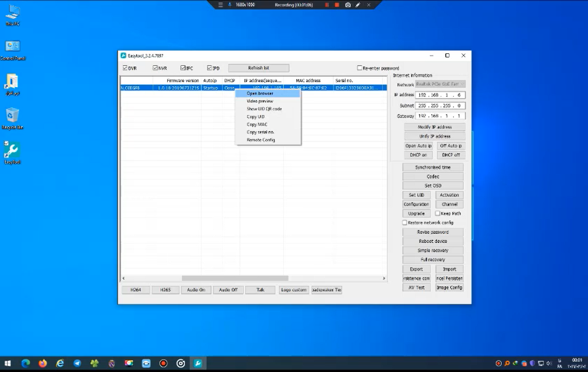Click the camera screenshot icon in recording bar
This screenshot has width=588, height=372.
[348, 5]
